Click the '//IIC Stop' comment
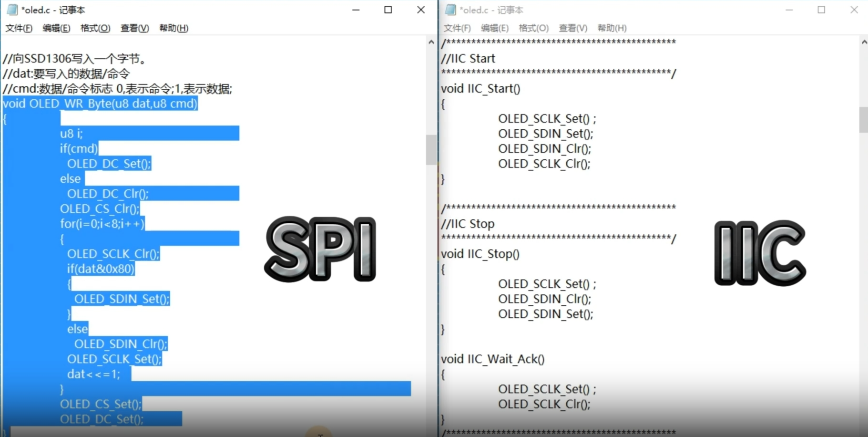The height and width of the screenshot is (437, 868). point(468,224)
